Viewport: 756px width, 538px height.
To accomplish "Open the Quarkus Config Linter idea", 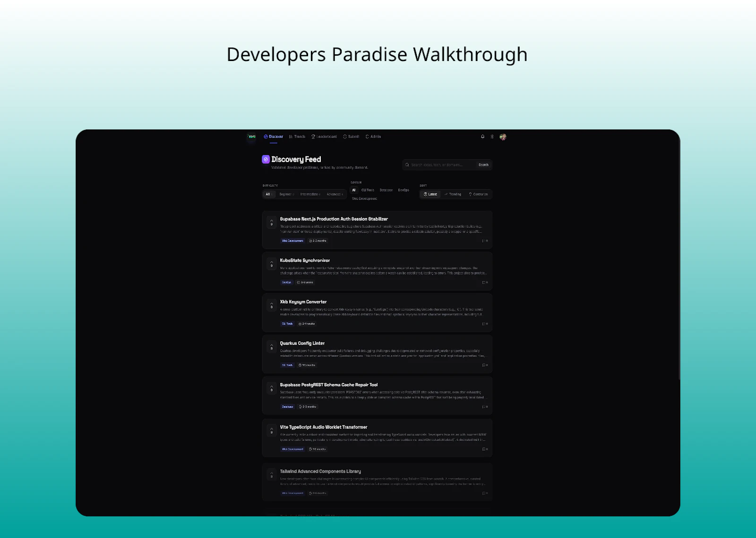I will click(302, 343).
